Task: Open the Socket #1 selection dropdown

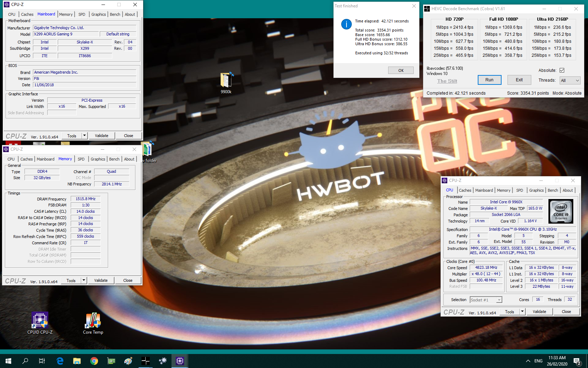Action: [486, 300]
